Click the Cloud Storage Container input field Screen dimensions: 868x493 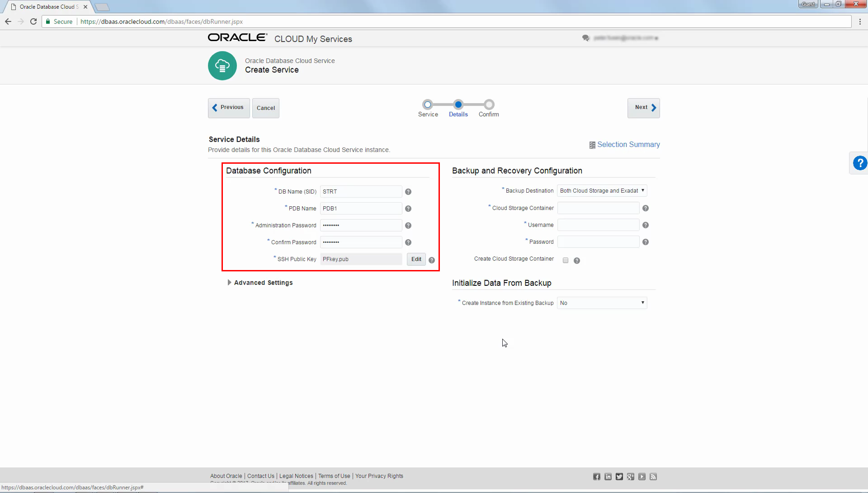[x=598, y=208]
